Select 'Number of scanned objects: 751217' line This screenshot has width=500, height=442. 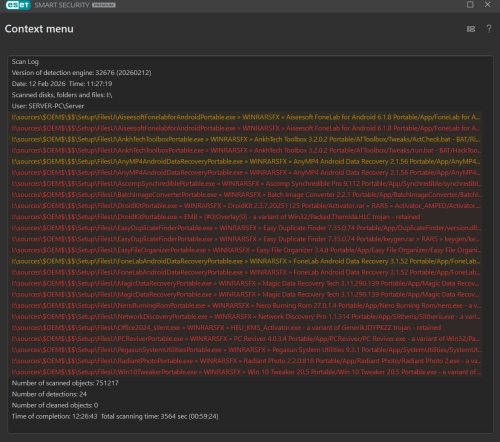(x=65, y=383)
